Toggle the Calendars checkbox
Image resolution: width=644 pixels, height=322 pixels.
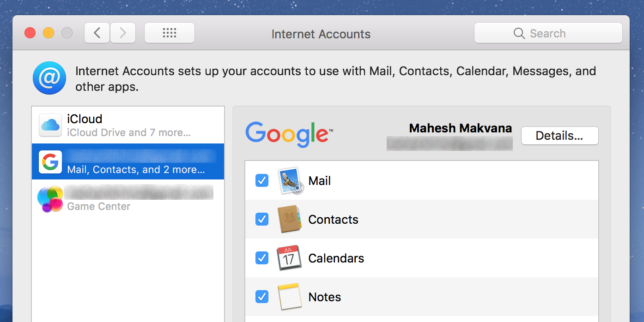tap(262, 258)
